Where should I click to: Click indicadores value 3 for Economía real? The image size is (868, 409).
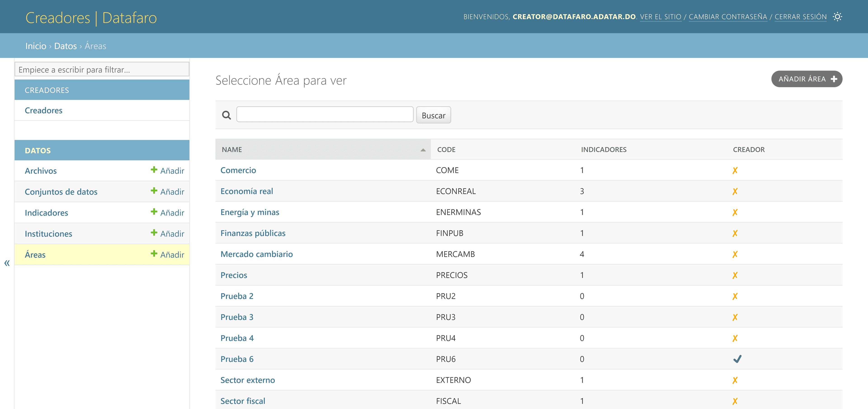pyautogui.click(x=582, y=191)
